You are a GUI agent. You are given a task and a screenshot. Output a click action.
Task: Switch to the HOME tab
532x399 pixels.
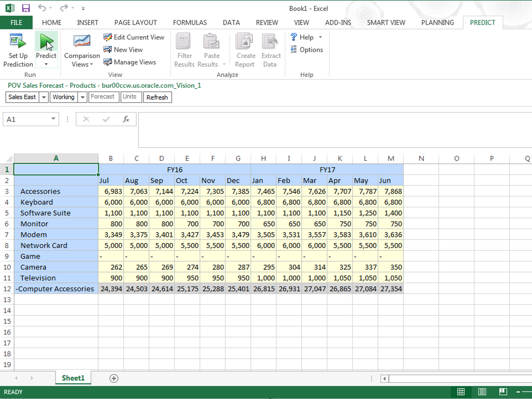[x=52, y=23]
